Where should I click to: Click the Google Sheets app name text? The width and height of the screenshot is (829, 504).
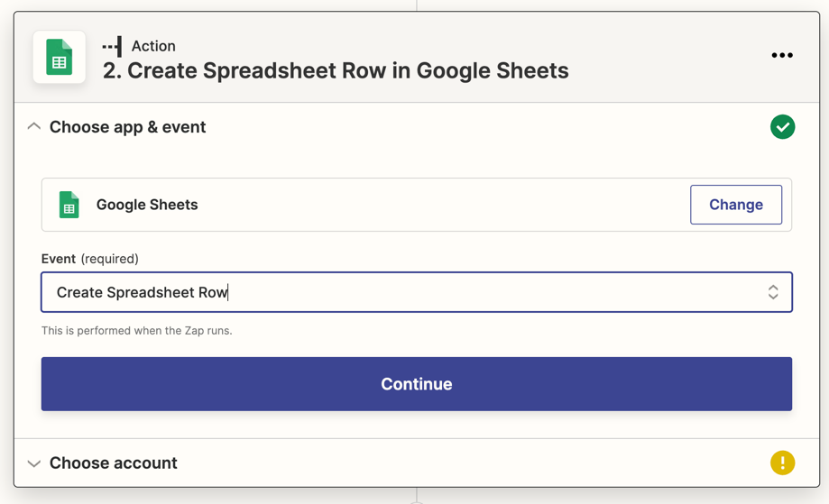coord(147,205)
